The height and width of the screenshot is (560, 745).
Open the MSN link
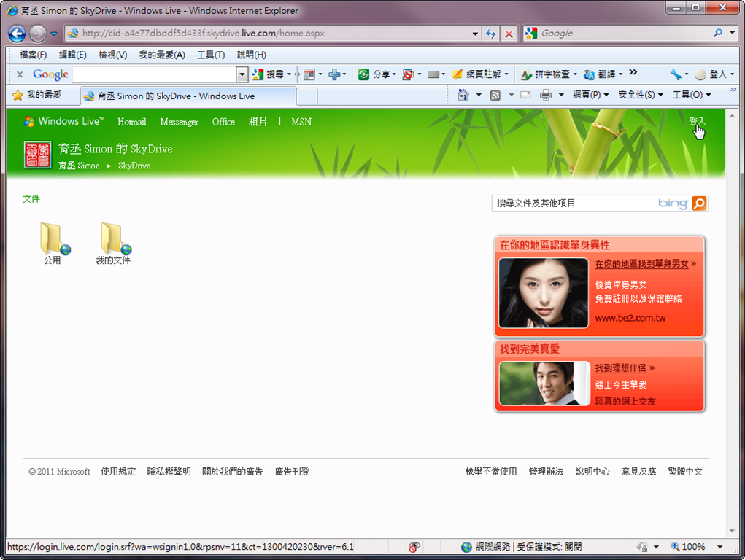[x=301, y=122]
